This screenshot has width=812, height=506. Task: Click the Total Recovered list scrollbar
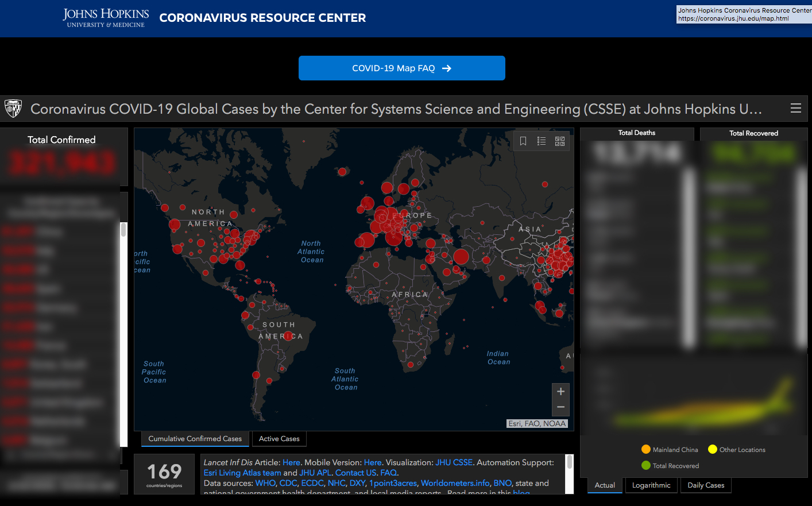pyautogui.click(x=802, y=258)
